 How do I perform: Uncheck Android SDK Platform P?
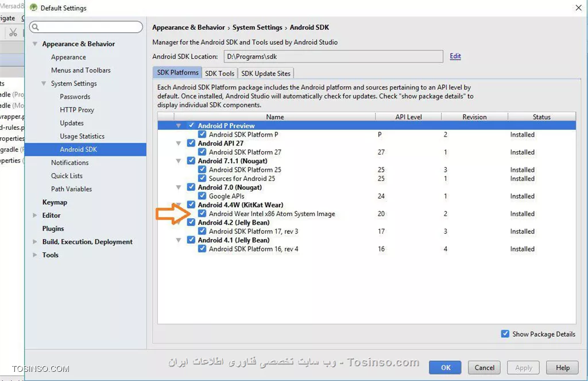pyautogui.click(x=202, y=134)
